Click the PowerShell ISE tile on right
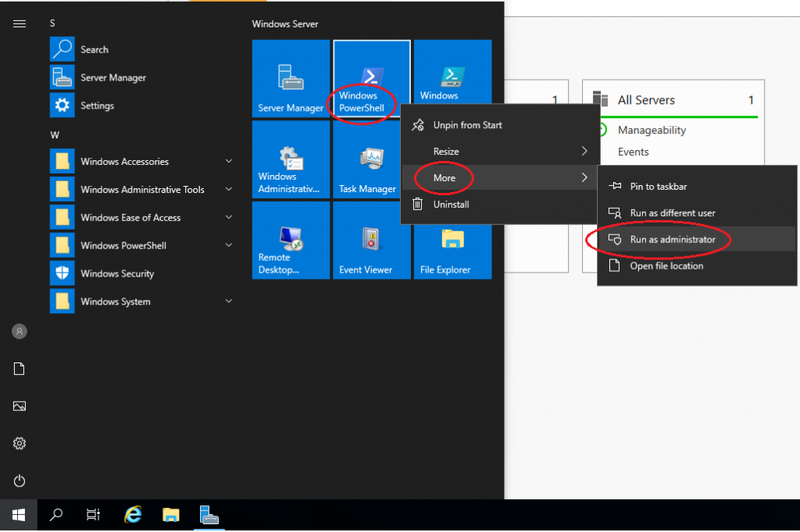 pos(452,72)
